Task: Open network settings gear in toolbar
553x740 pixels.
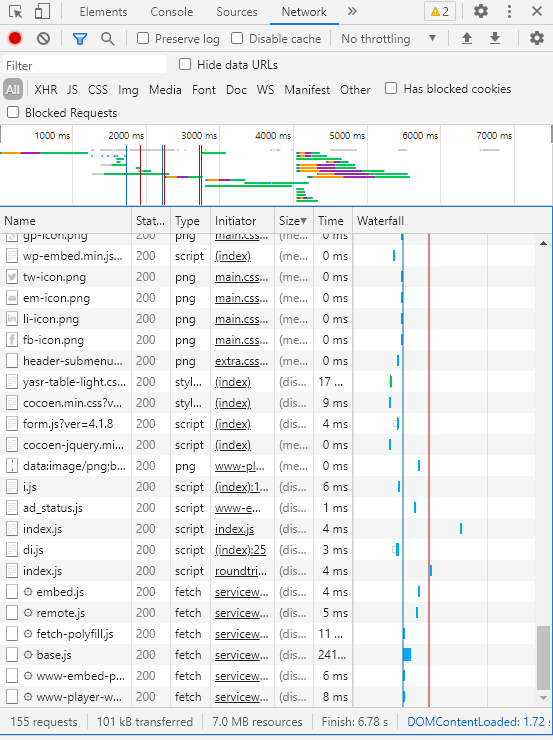Action: [x=537, y=38]
